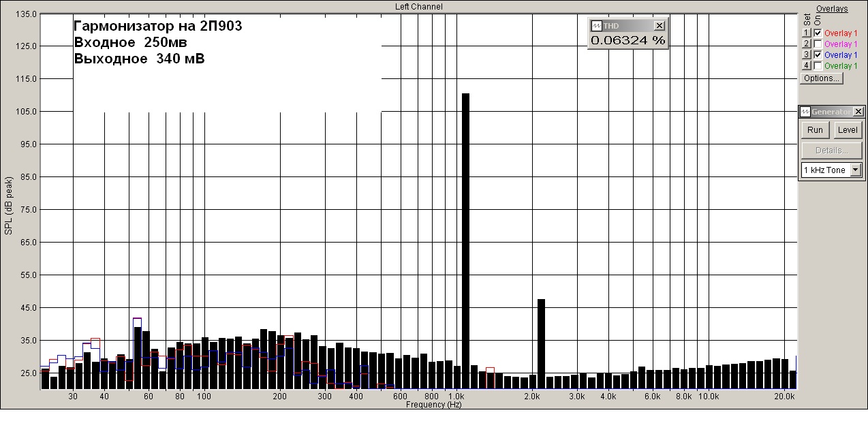This screenshot has width=868, height=434.
Task: Enable the magenta overlay checkbox
Action: pos(818,44)
